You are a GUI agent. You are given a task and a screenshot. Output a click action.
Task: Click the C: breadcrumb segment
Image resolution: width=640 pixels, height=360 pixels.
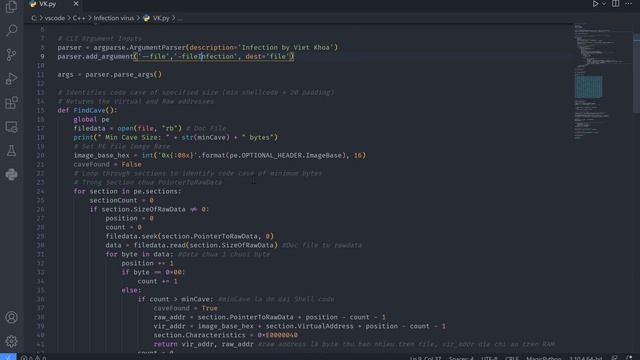click(x=34, y=18)
